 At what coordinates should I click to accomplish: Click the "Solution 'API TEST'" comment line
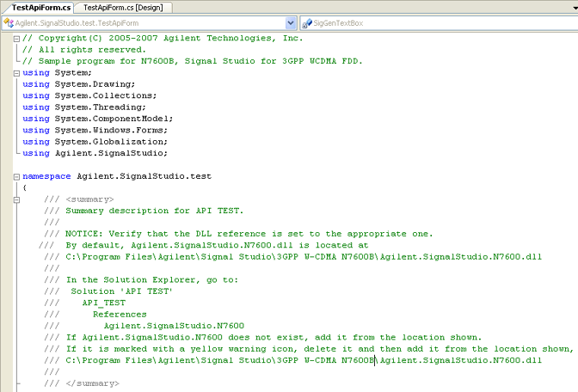[108, 291]
